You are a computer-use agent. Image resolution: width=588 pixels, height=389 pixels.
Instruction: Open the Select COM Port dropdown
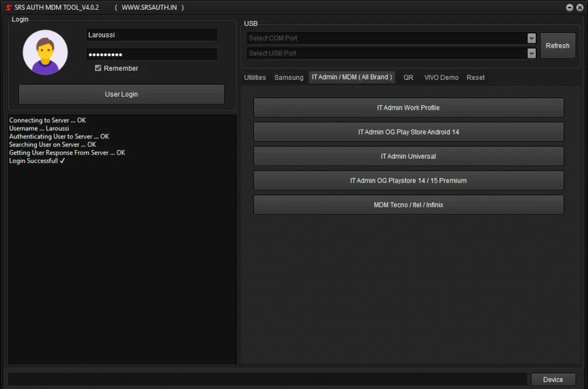531,38
